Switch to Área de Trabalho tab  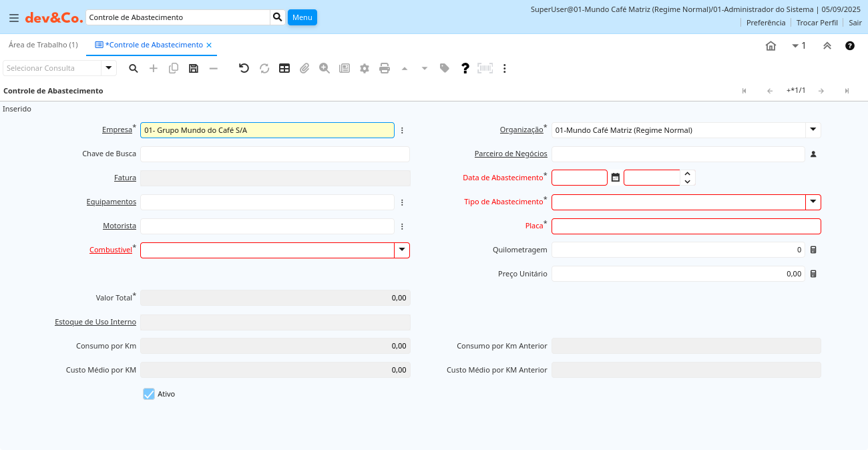[x=43, y=45]
